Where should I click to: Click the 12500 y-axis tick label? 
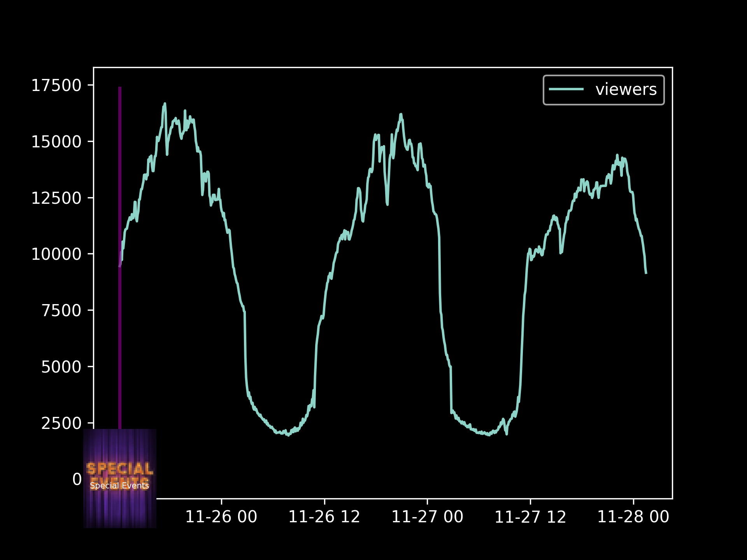click(56, 198)
